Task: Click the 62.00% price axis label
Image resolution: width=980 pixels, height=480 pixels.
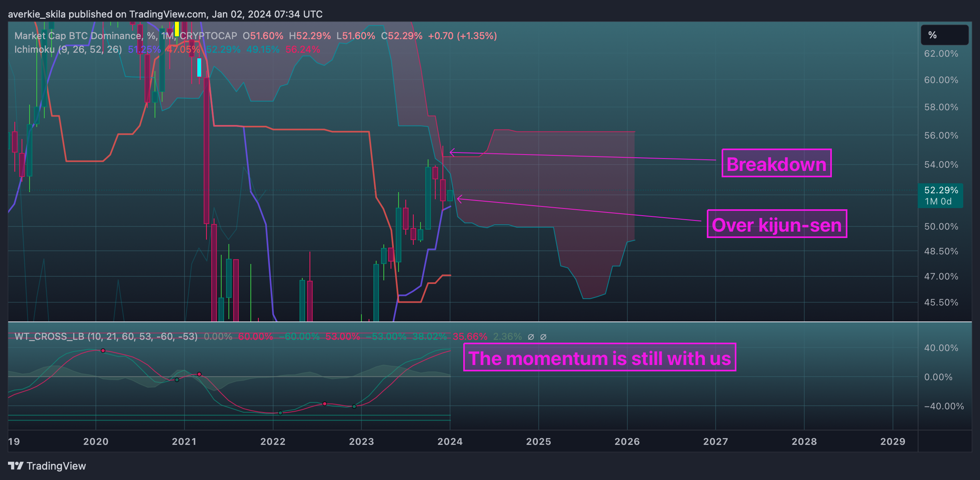Action: tap(941, 54)
